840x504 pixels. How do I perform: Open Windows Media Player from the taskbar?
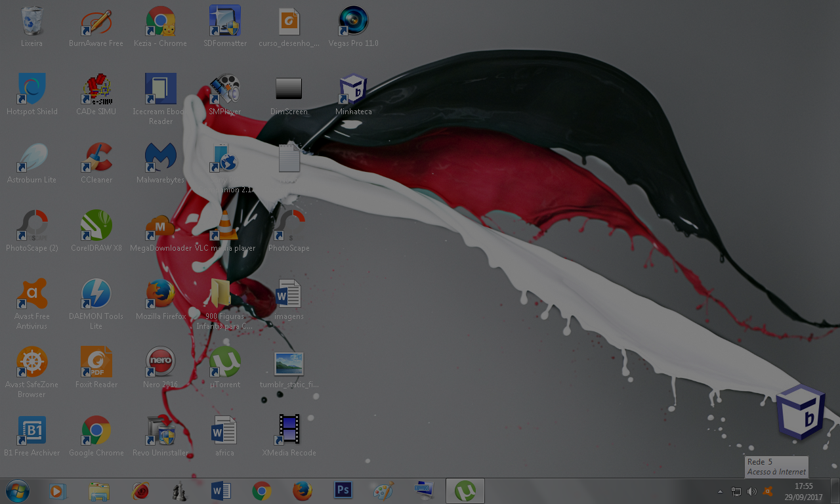tap(58, 490)
